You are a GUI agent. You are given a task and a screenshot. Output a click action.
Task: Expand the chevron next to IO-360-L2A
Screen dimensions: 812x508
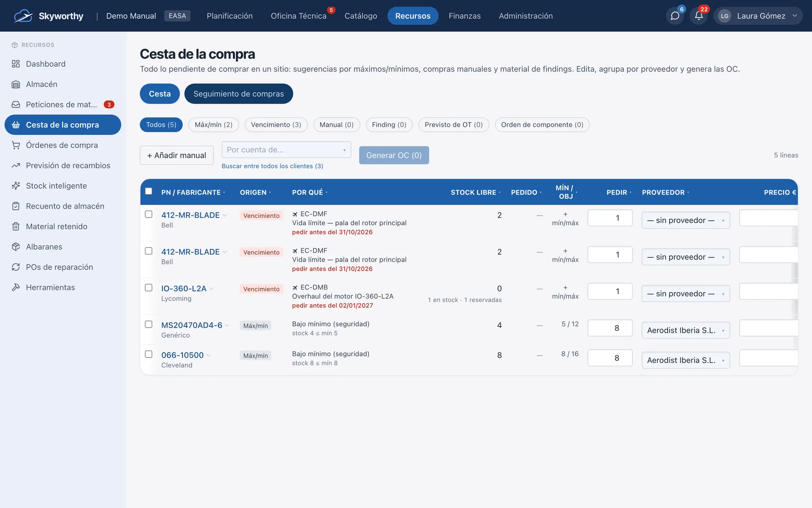[211, 289]
